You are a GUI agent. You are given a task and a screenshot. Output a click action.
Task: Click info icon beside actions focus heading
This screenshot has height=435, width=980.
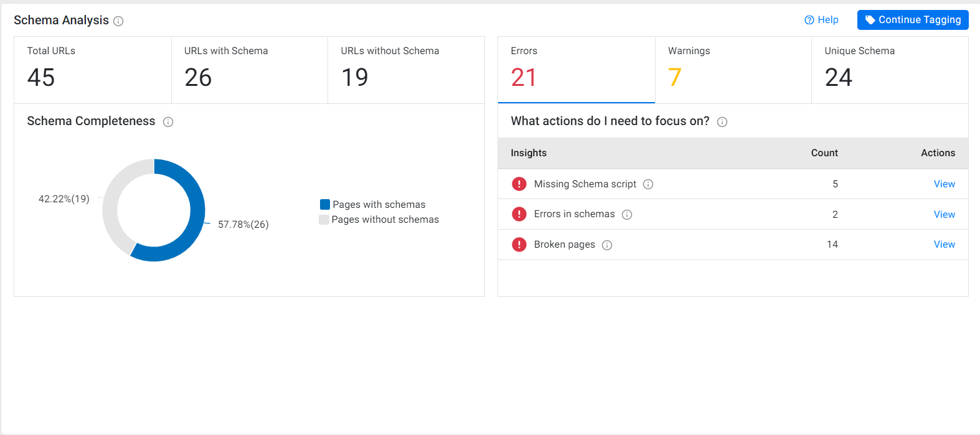click(x=722, y=122)
